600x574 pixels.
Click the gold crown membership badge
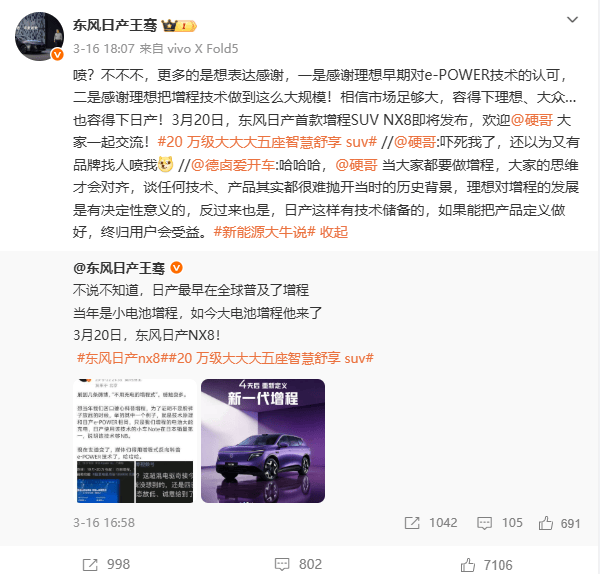(179, 26)
